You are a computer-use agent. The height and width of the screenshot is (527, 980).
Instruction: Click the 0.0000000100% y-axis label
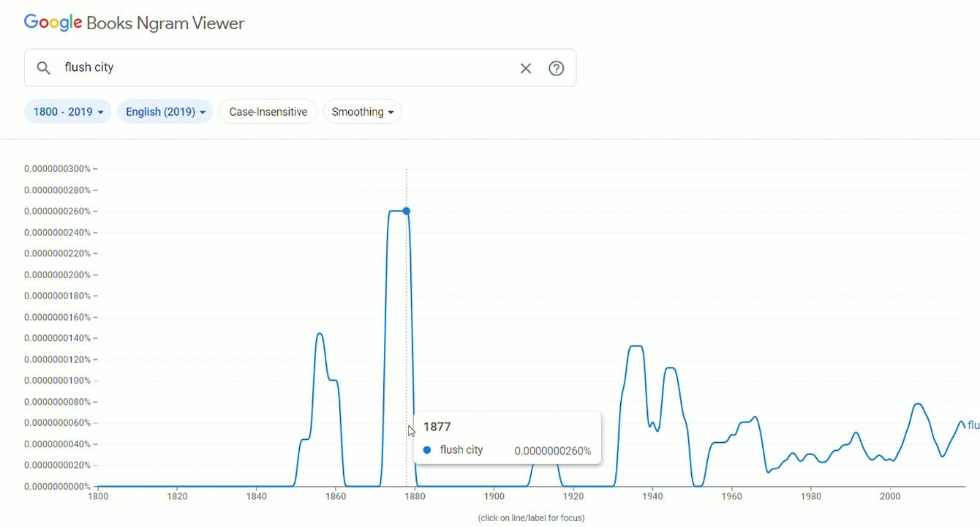(57, 381)
